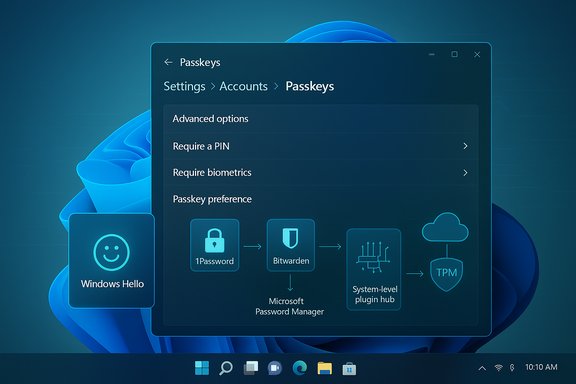The width and height of the screenshot is (576, 384).
Task: Open the Require a PIN row
Action: click(321, 146)
